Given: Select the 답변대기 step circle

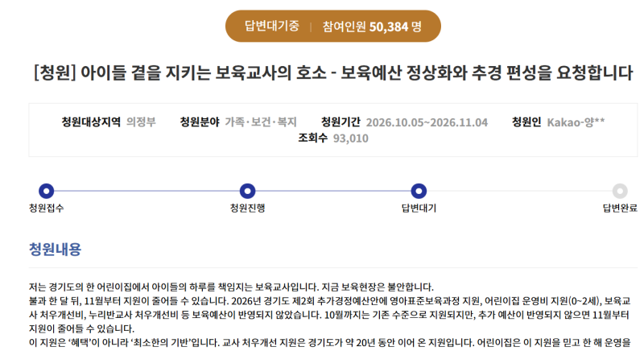Looking at the screenshot, I should [419, 191].
